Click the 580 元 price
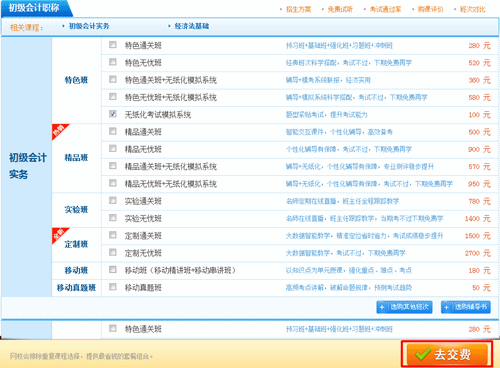This screenshot has height=368, width=500. click(x=480, y=98)
